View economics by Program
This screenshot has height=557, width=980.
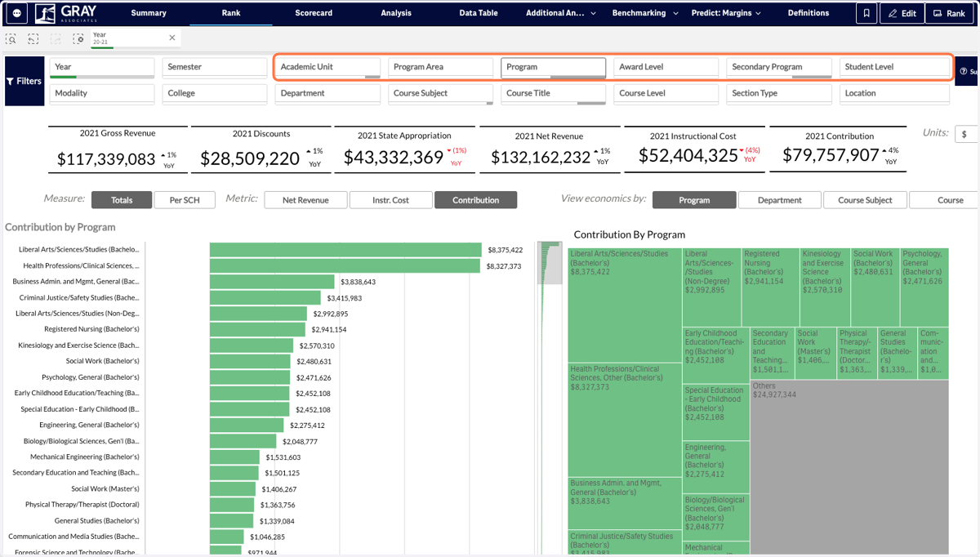coord(694,200)
